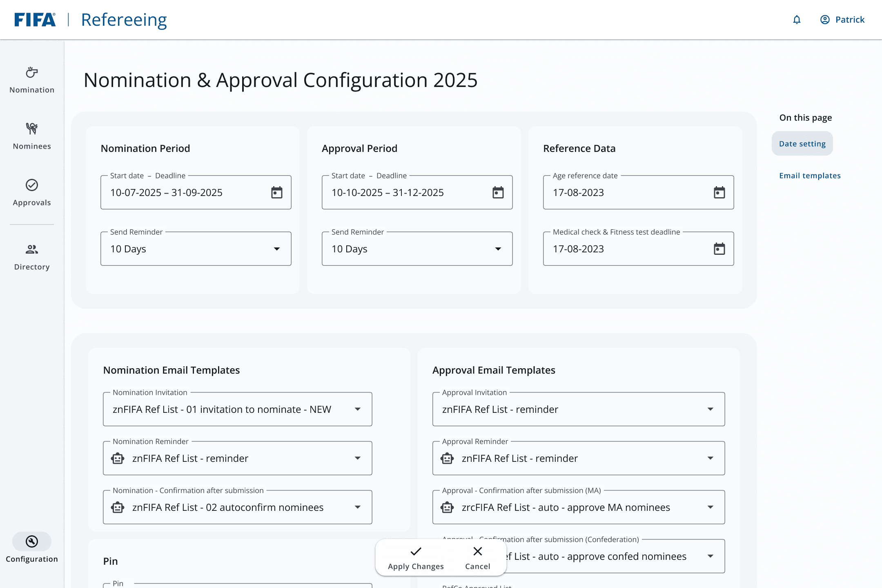Jump to Date setting section

click(x=802, y=144)
